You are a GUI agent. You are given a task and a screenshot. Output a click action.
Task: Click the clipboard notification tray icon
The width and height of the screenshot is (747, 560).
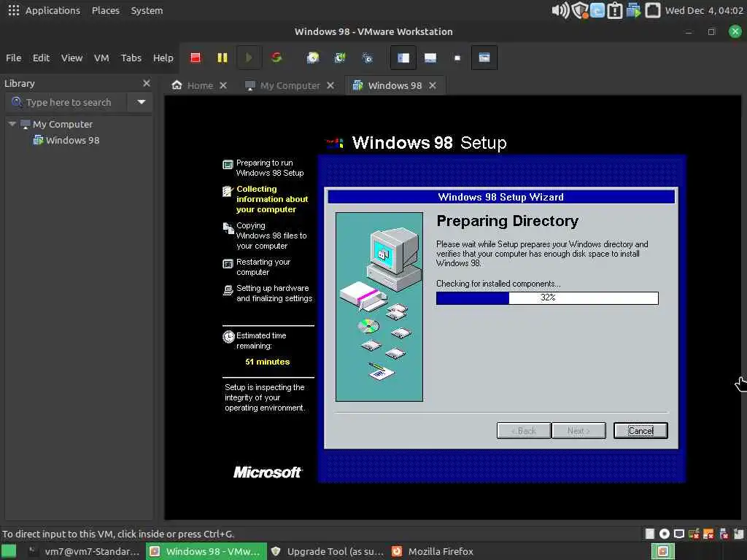(615, 10)
